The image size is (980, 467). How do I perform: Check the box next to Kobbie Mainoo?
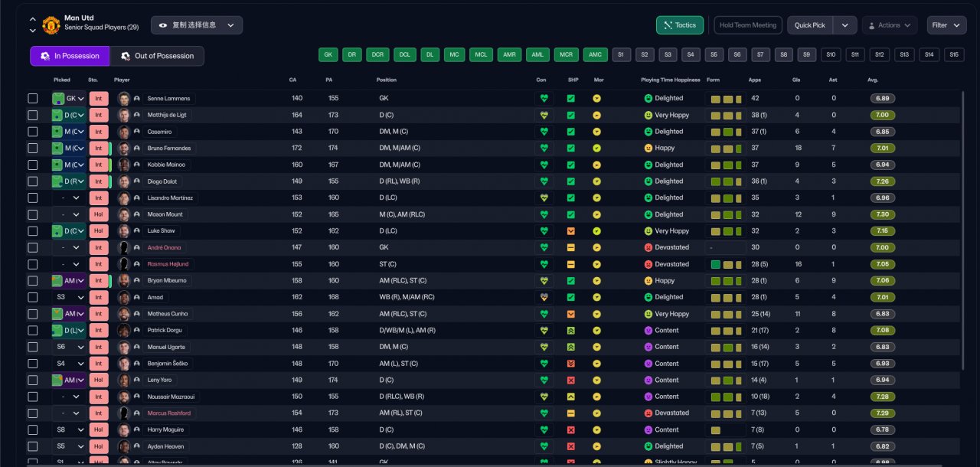(32, 165)
